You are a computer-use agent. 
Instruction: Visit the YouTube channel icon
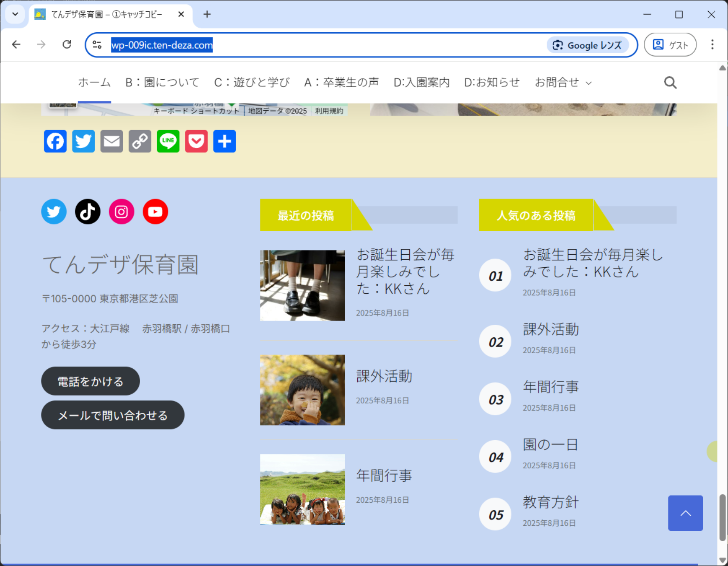coord(155,211)
